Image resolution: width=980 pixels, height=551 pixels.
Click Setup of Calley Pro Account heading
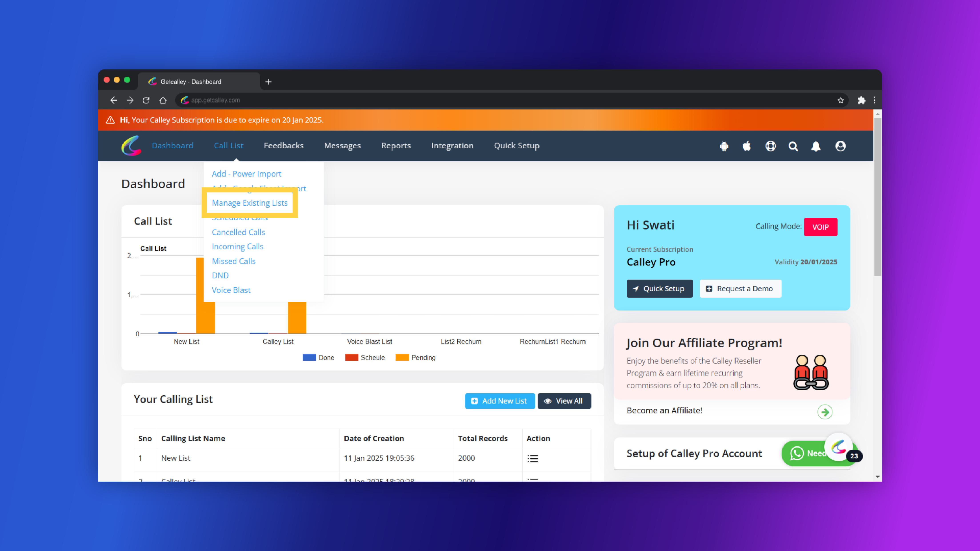pyautogui.click(x=694, y=453)
